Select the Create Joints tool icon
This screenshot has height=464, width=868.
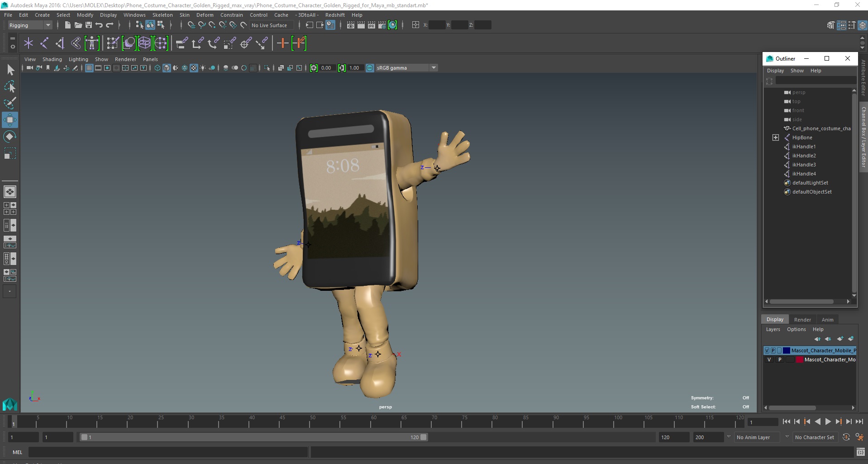[44, 43]
